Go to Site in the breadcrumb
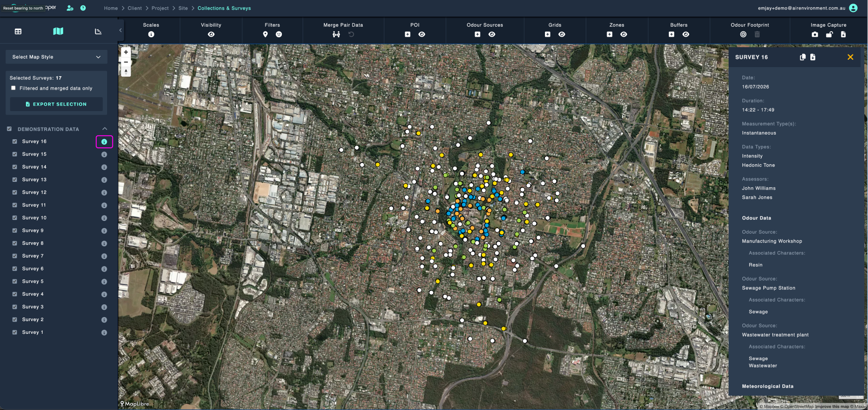The height and width of the screenshot is (410, 868). pyautogui.click(x=183, y=8)
